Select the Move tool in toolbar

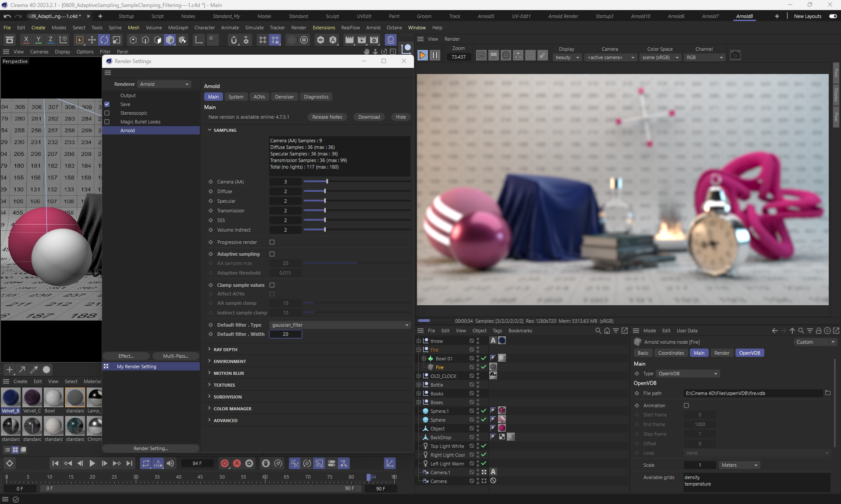(92, 40)
